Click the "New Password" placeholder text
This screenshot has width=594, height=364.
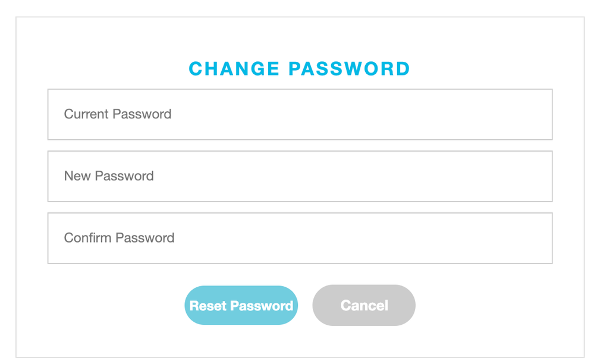(x=109, y=176)
